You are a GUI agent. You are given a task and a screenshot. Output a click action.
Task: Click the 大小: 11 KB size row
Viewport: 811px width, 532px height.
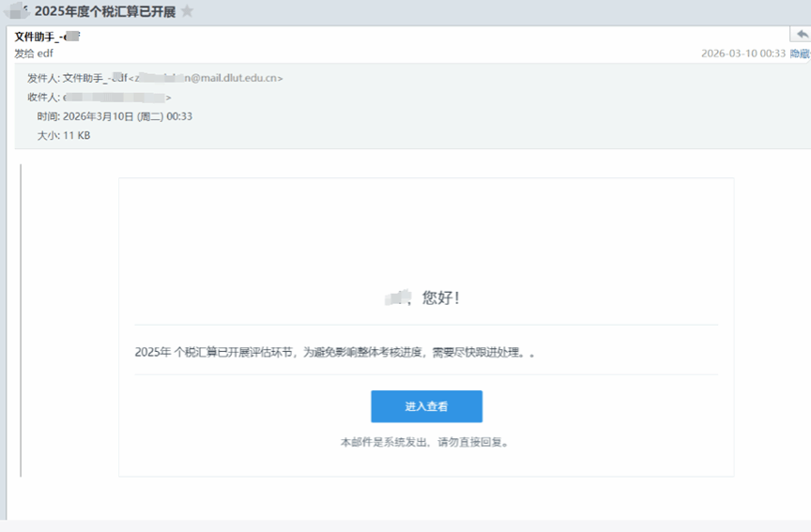pos(64,135)
